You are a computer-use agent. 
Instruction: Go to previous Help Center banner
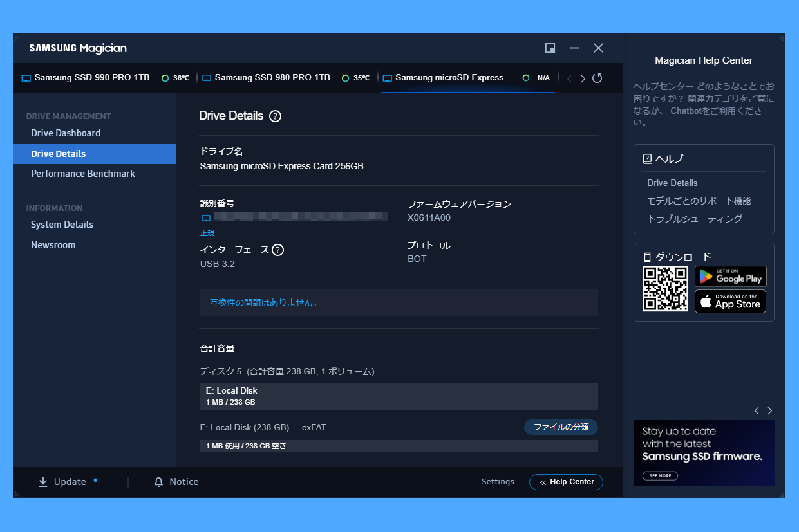(x=757, y=411)
